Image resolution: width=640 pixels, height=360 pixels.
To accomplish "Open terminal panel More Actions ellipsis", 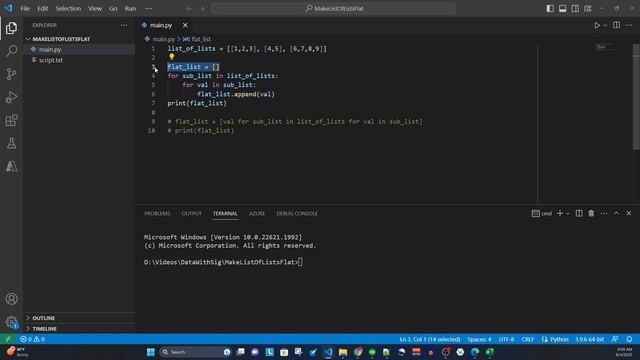I will pos(604,213).
